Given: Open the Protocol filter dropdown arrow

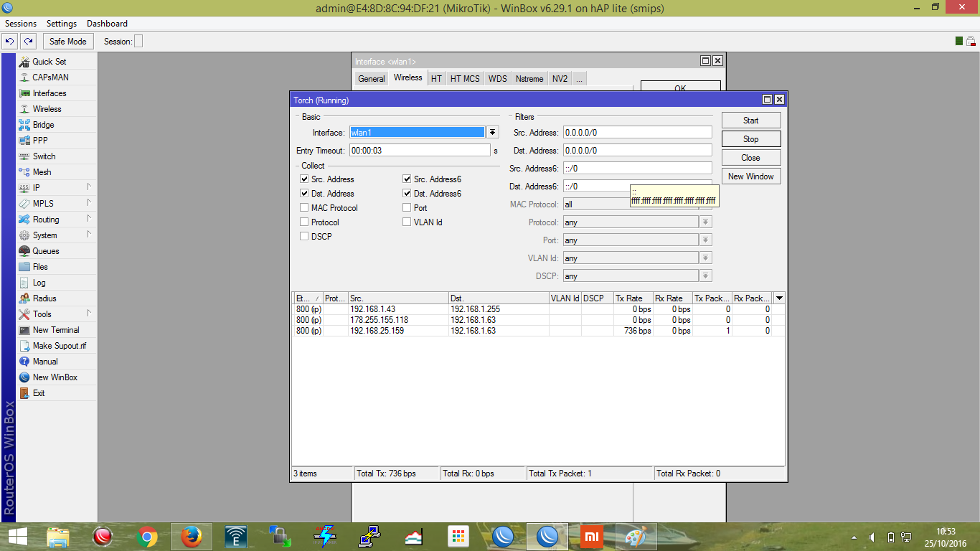Looking at the screenshot, I should point(706,222).
